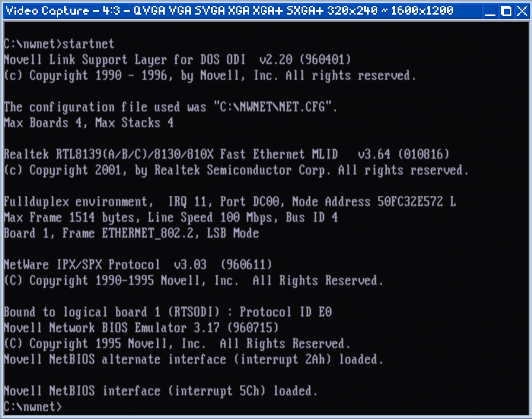Click the final C:\nwnet> command prompt
This screenshot has width=532, height=419.
click(x=33, y=407)
